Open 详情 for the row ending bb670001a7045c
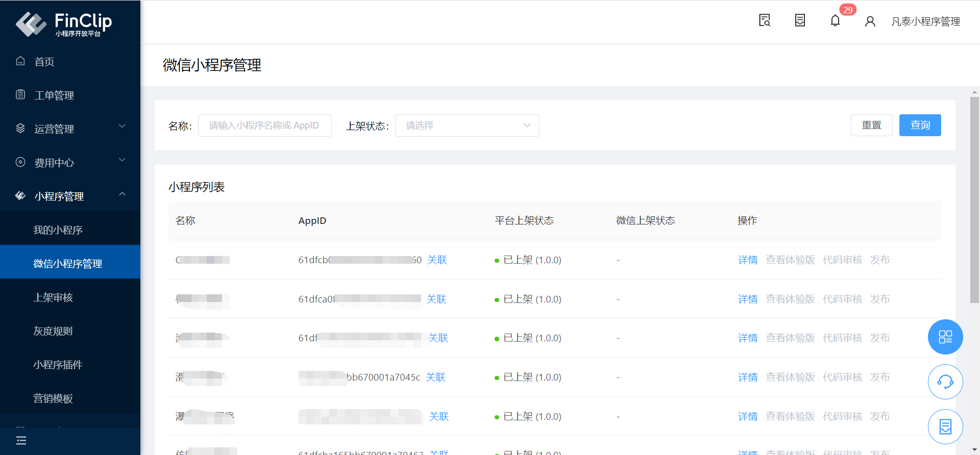 748,377
